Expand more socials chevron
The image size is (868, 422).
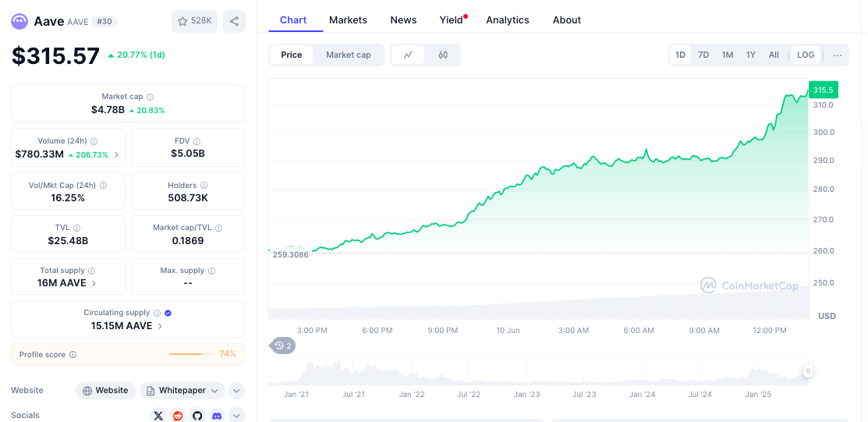[236, 415]
